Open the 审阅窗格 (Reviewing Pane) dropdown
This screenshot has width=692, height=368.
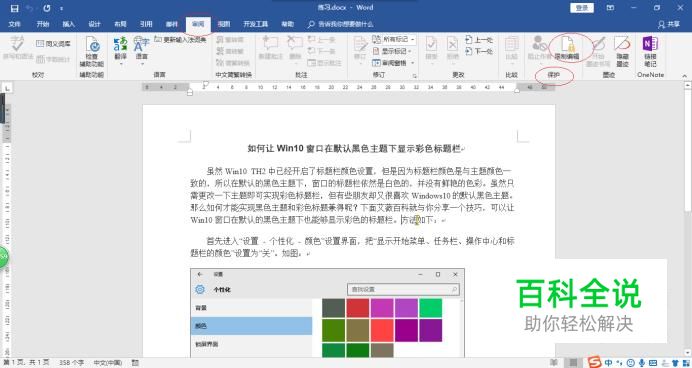pos(394,63)
